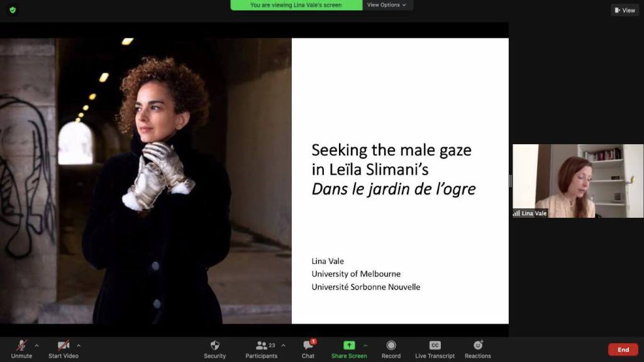Viewport: 644px width, 362px height.
Task: Expand audio options arrow beside Unmute
Action: pos(36,345)
